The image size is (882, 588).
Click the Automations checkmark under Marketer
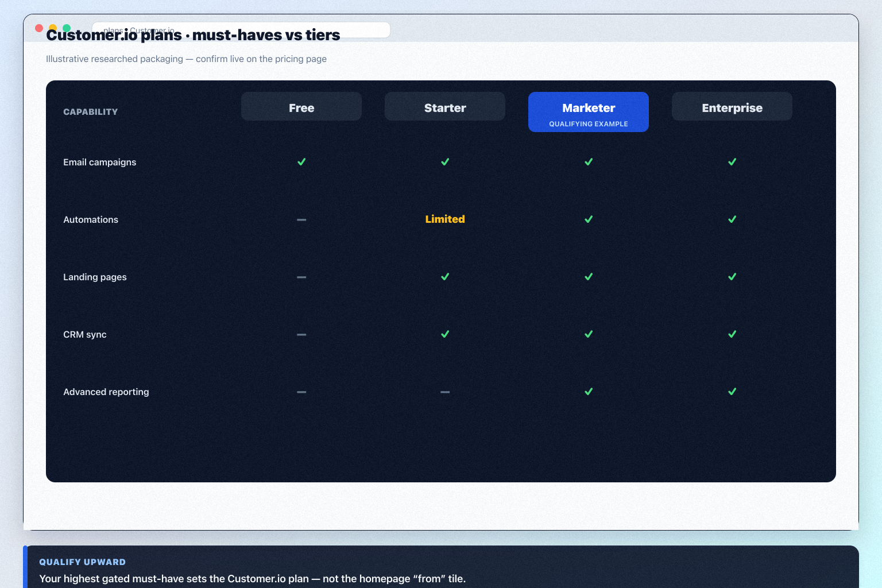tap(589, 219)
